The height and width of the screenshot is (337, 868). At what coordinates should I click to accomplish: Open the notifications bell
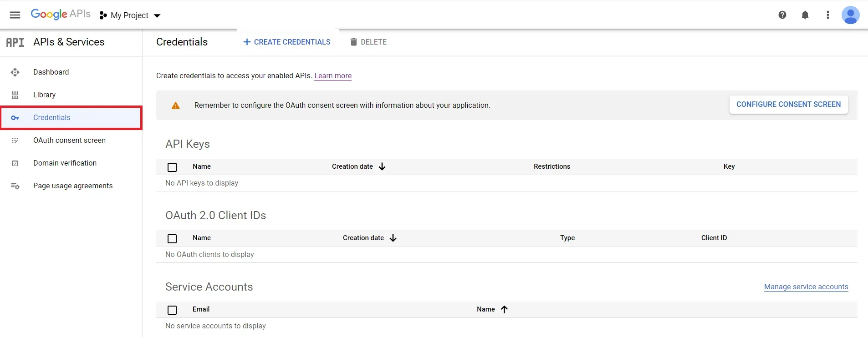pos(805,15)
